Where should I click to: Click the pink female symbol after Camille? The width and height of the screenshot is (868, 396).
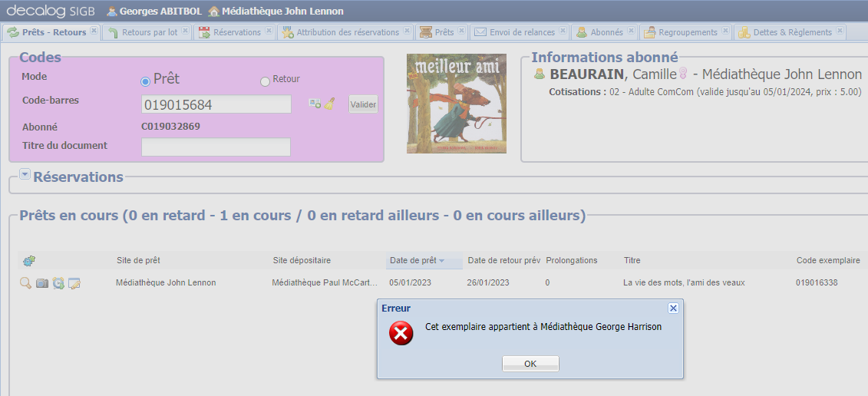(683, 74)
